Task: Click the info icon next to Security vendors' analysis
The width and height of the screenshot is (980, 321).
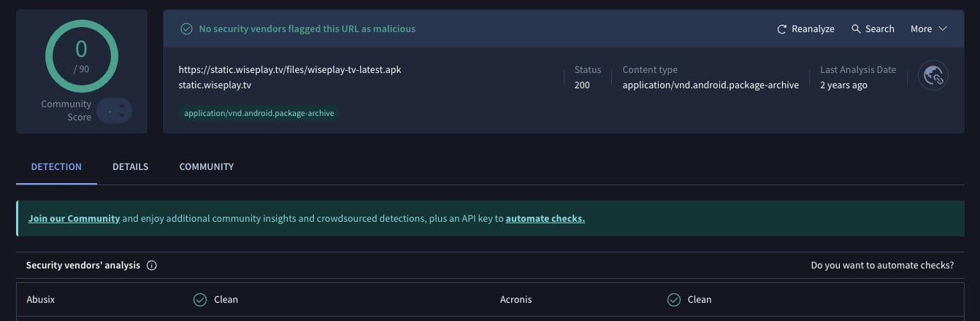Action: click(x=152, y=266)
